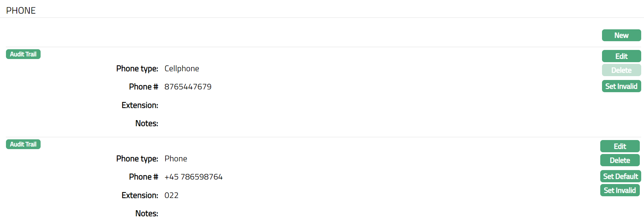The width and height of the screenshot is (644, 220).
Task: Click the extension value 022
Action: [x=171, y=195]
